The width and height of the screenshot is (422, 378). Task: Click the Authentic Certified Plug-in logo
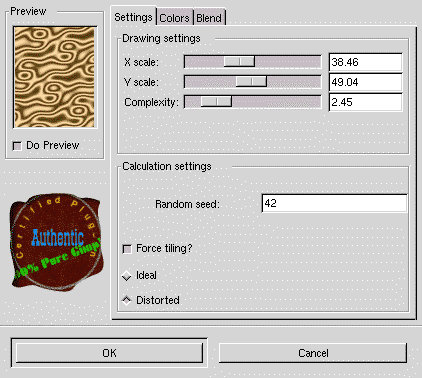tap(55, 242)
